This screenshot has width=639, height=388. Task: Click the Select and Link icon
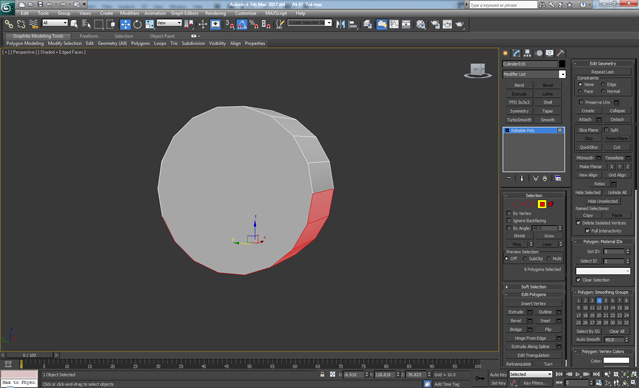(9, 24)
